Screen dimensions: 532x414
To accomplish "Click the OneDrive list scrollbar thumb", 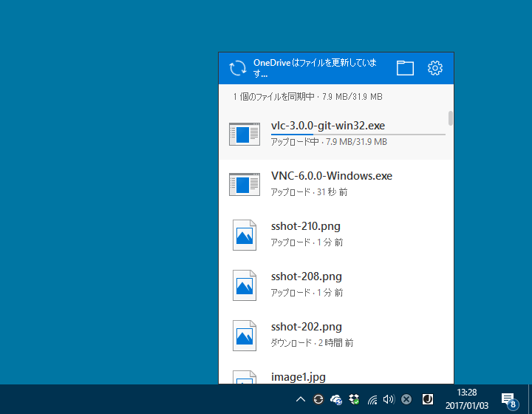I will [x=451, y=118].
